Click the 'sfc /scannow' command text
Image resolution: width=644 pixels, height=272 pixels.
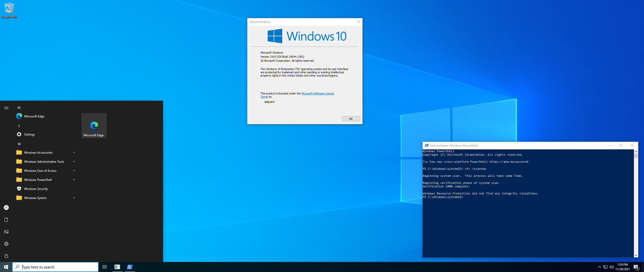[x=475, y=169]
